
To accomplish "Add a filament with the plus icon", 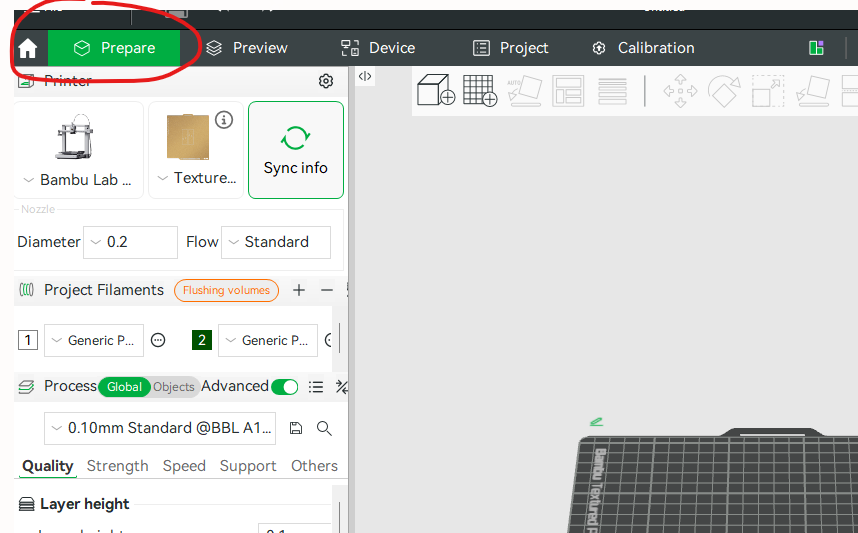I will 299,290.
